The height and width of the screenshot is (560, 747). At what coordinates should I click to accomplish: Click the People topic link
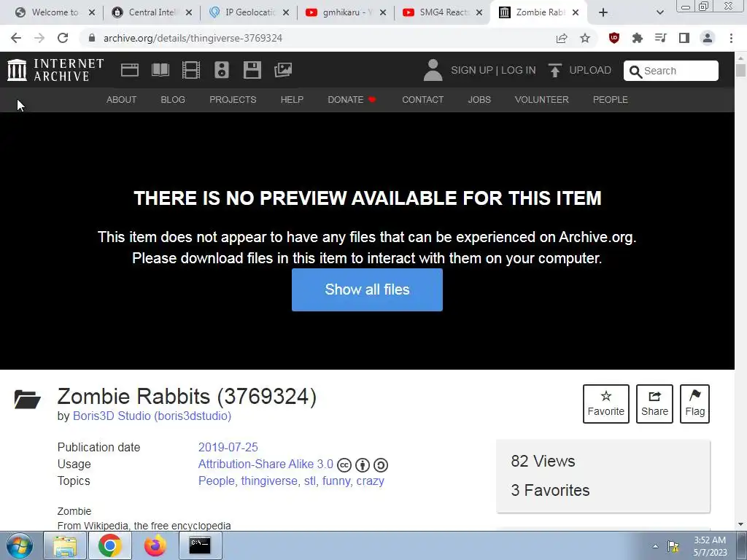coord(216,481)
